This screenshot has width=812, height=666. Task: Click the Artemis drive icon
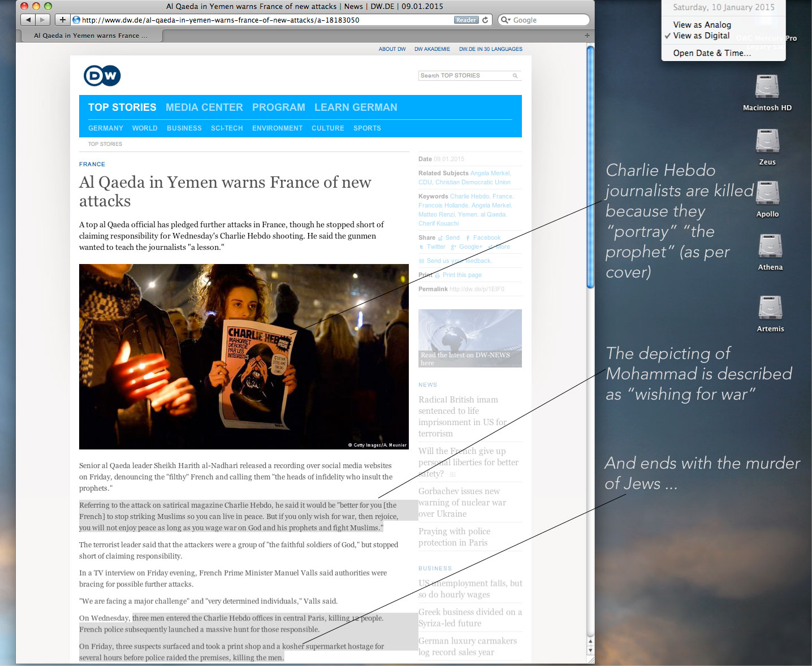(x=770, y=308)
